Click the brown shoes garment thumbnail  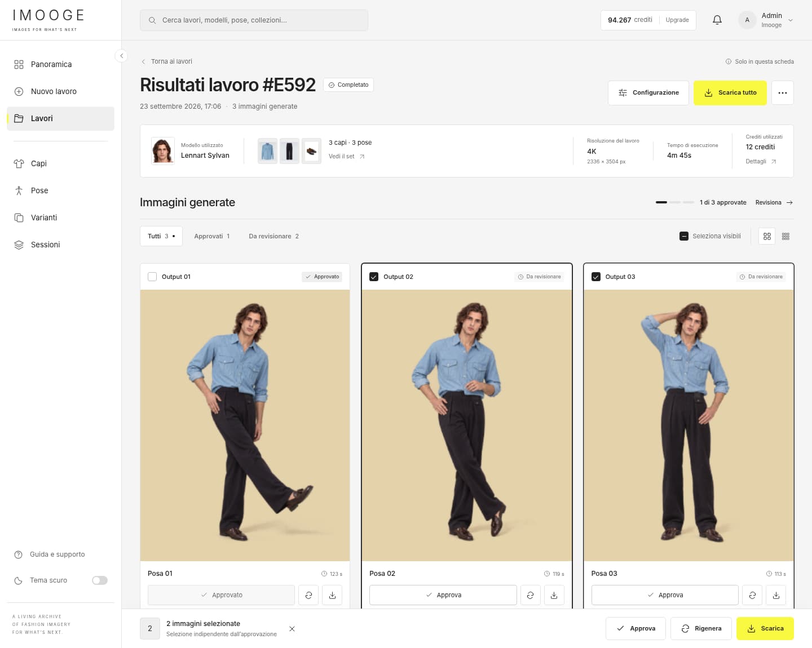pos(311,151)
